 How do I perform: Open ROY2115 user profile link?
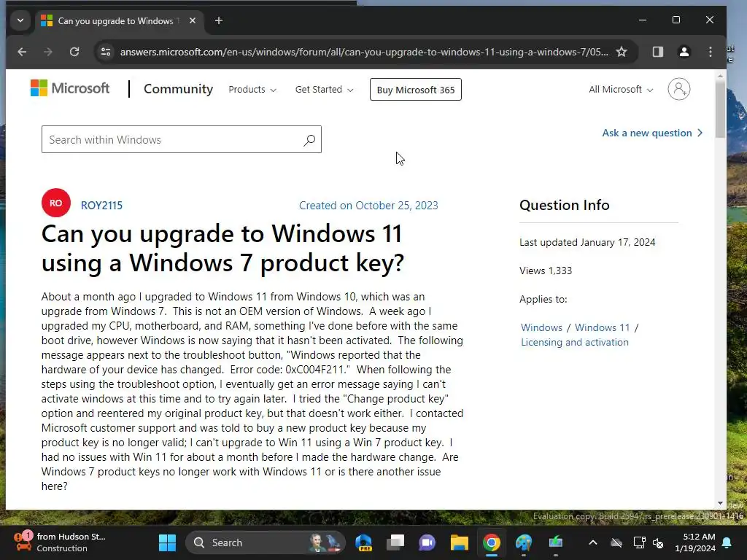tap(101, 205)
